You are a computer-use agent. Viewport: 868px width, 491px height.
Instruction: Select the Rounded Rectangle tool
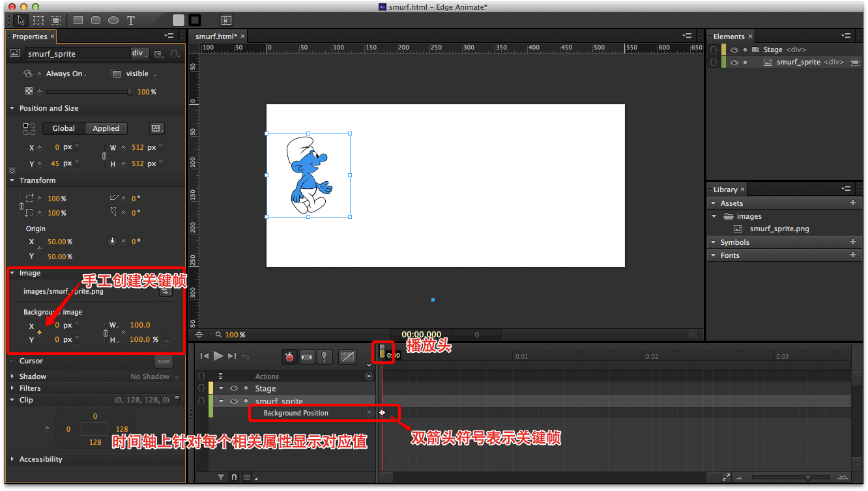coord(96,20)
